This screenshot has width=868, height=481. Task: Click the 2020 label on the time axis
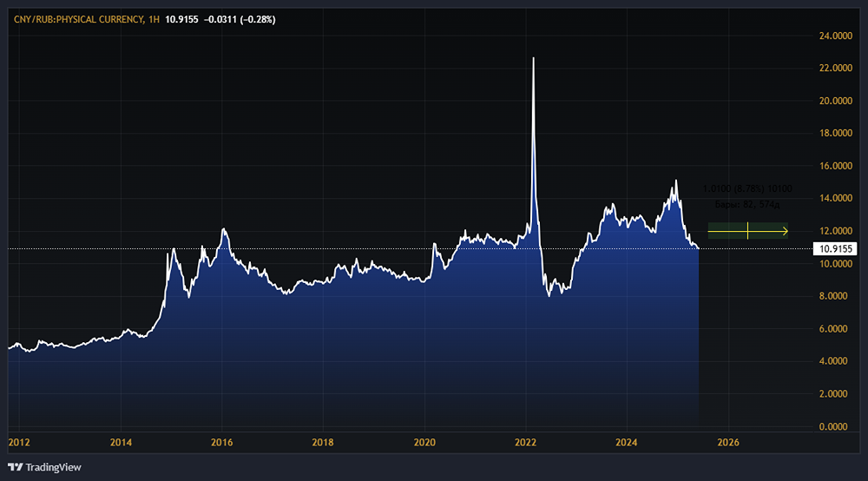pos(424,442)
